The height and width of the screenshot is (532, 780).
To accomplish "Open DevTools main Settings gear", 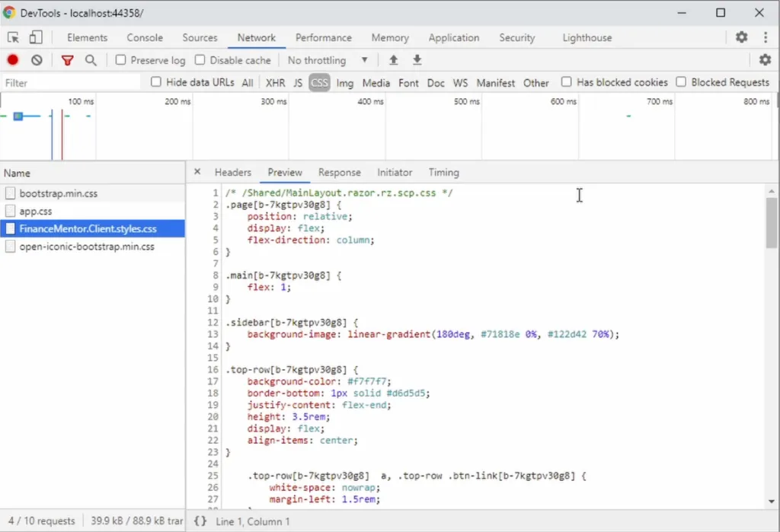I will point(741,37).
